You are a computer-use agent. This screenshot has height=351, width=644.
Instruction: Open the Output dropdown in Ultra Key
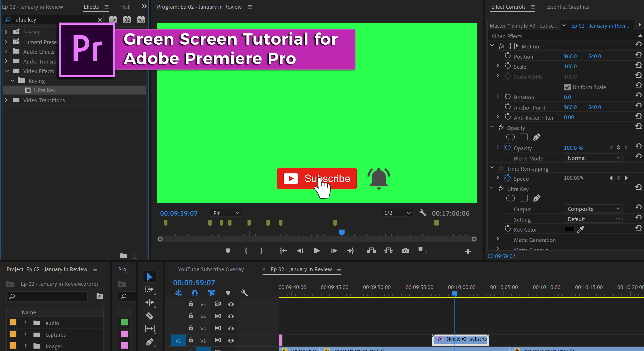(593, 209)
